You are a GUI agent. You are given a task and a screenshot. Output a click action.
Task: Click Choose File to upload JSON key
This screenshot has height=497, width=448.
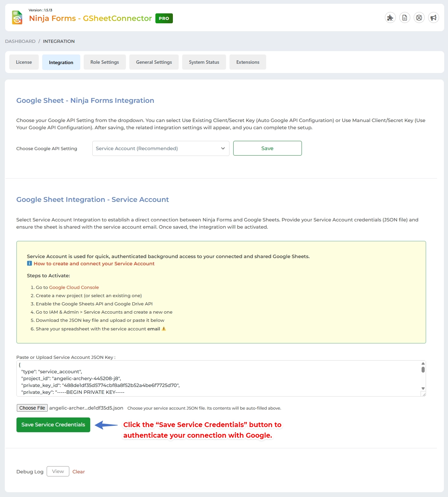32,408
